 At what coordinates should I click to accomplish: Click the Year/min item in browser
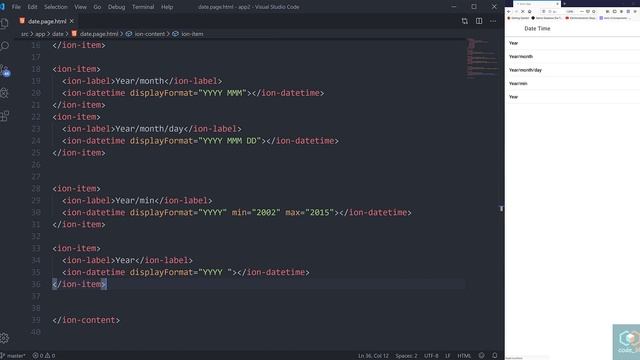point(572,83)
